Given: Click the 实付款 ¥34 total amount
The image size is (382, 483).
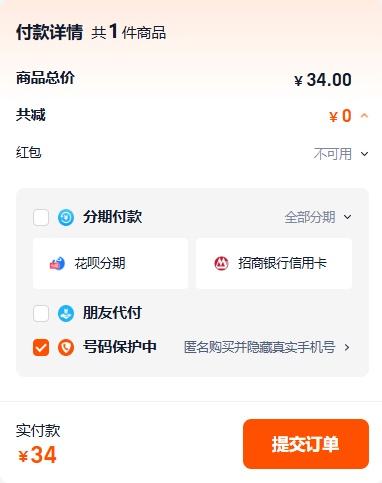Looking at the screenshot, I should click(x=37, y=455).
